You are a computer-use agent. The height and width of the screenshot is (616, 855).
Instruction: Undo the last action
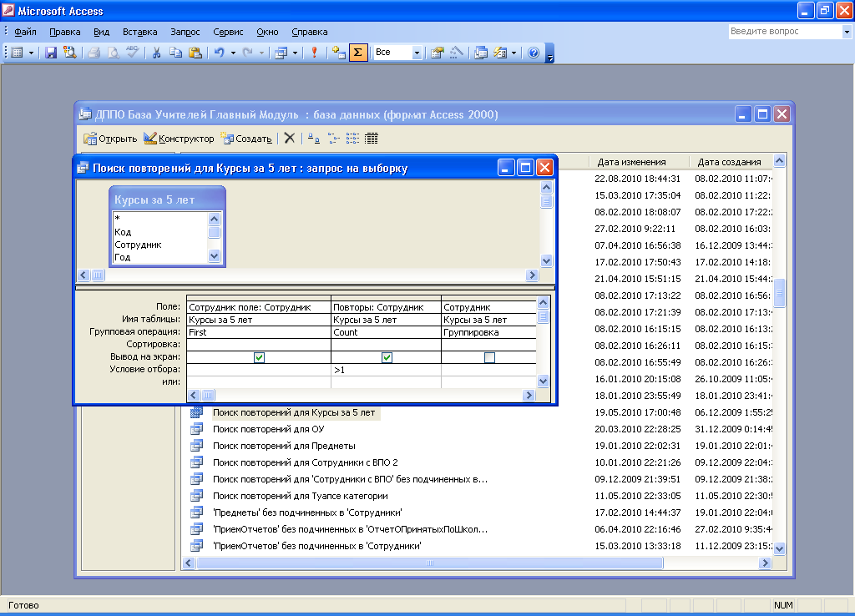(220, 53)
